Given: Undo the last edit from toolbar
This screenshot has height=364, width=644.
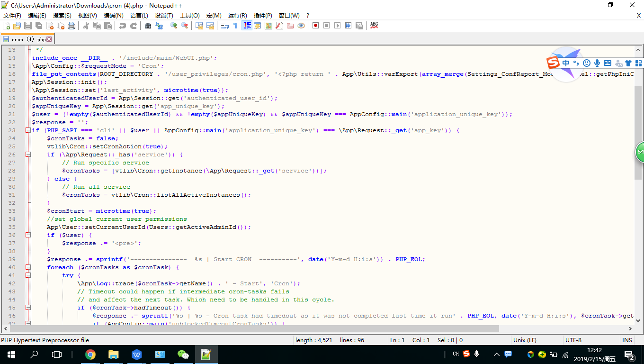Looking at the screenshot, I should pos(122,26).
